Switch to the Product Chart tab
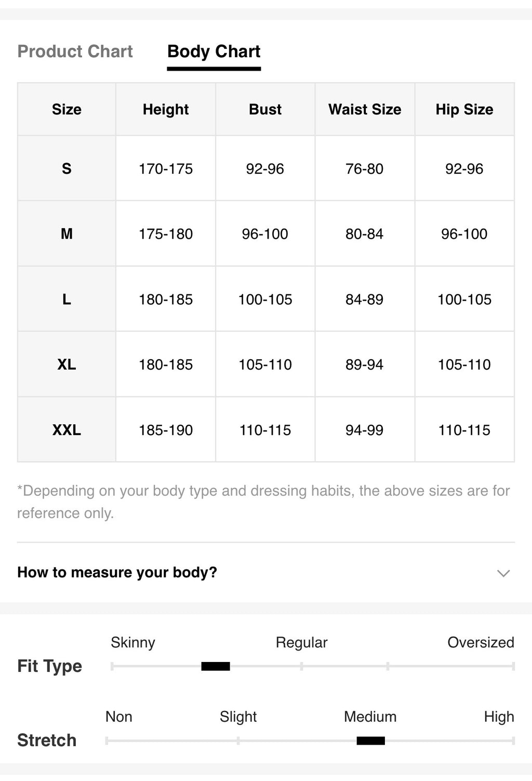 click(75, 51)
